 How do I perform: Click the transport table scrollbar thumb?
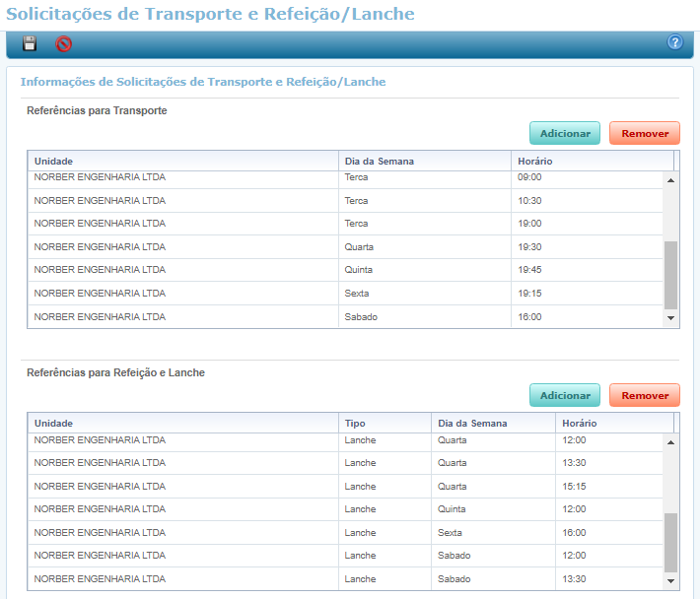click(x=671, y=275)
